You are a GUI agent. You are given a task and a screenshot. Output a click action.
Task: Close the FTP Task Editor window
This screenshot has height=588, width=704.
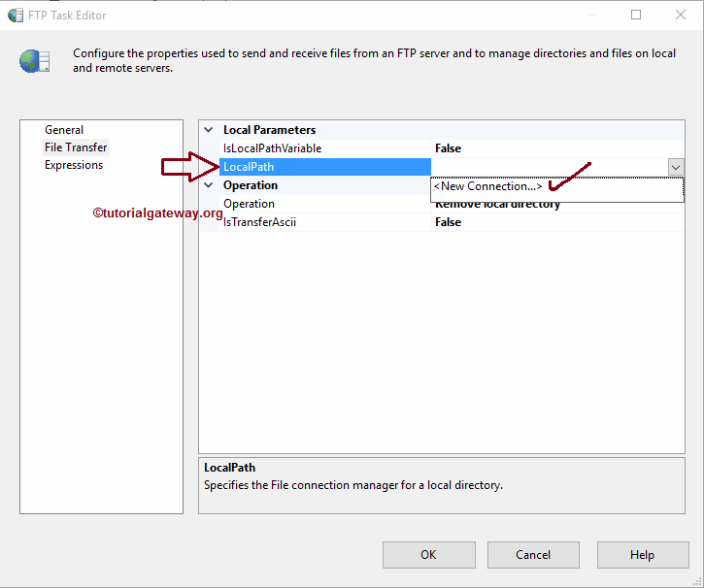coord(680,15)
